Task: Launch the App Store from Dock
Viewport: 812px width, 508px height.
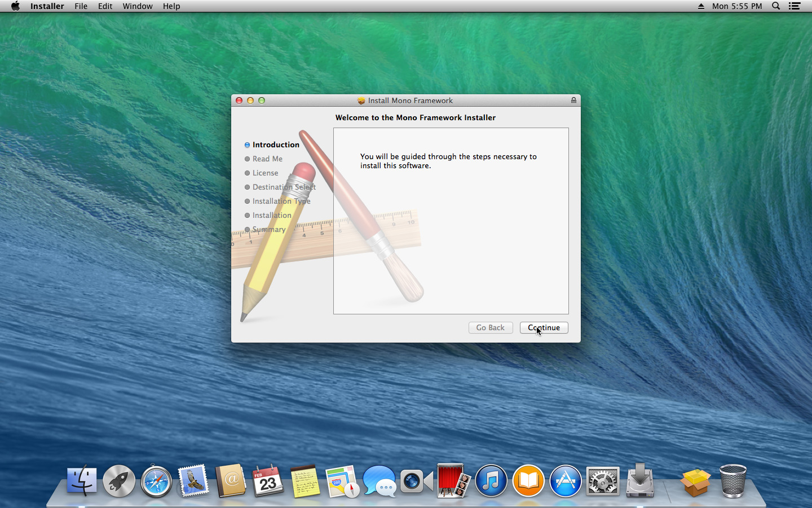Action: pos(565,481)
